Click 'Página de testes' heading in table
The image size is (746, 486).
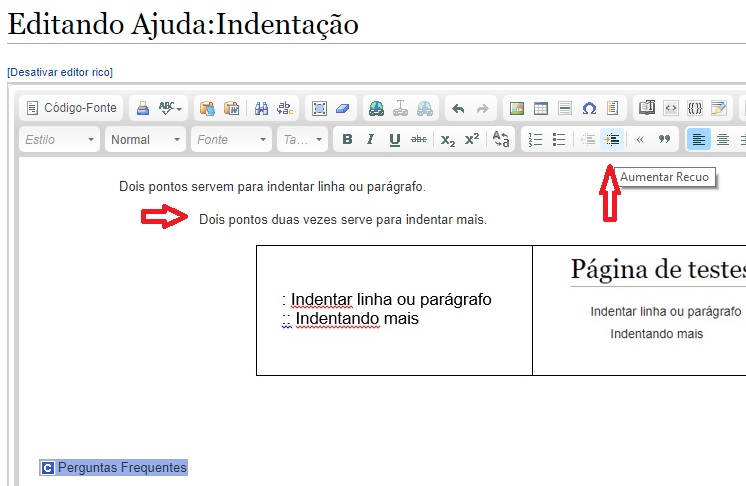[658, 269]
